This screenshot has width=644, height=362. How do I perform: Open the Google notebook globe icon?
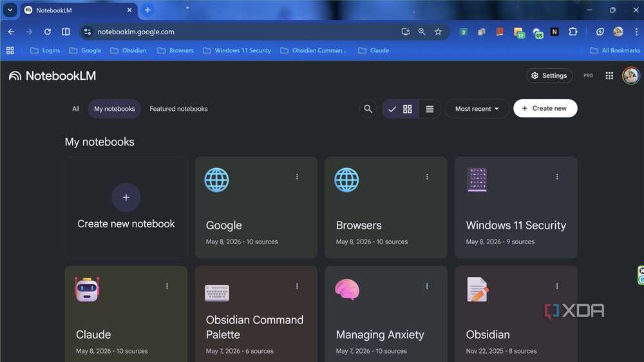216,180
